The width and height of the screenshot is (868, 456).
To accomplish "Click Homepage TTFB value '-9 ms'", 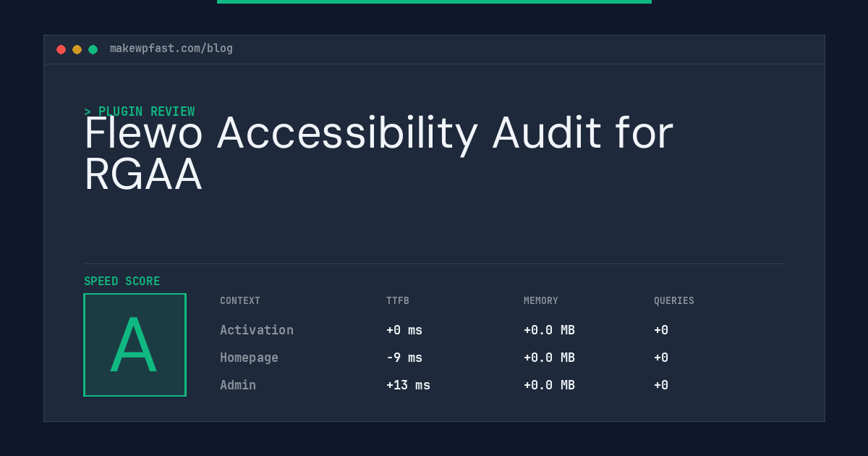I will pos(404,358).
